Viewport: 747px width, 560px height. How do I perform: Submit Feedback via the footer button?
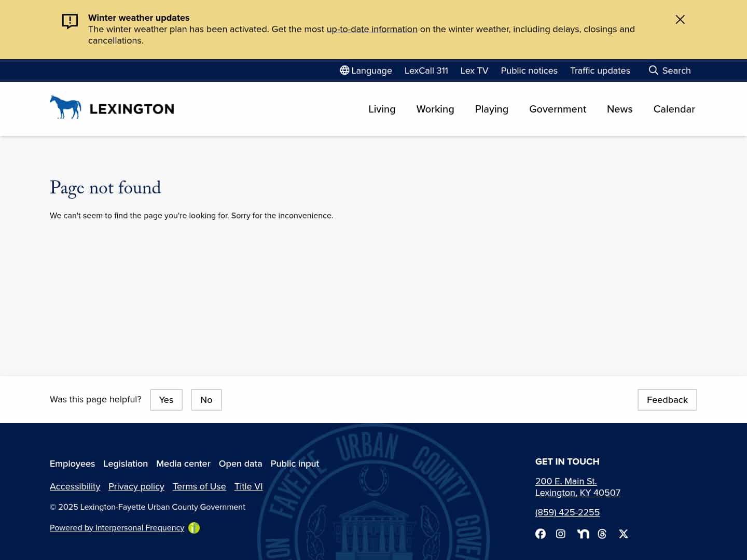point(667,400)
